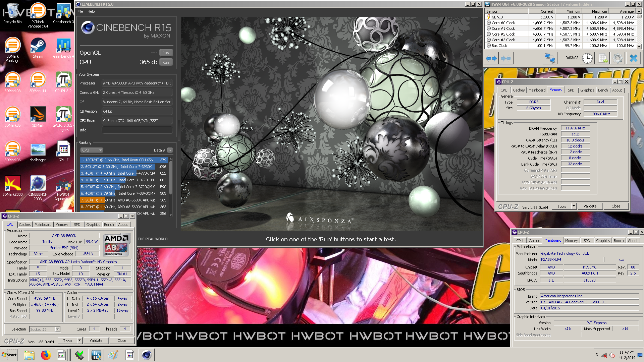Select the Geekbench 4 desktop icon

click(63, 48)
